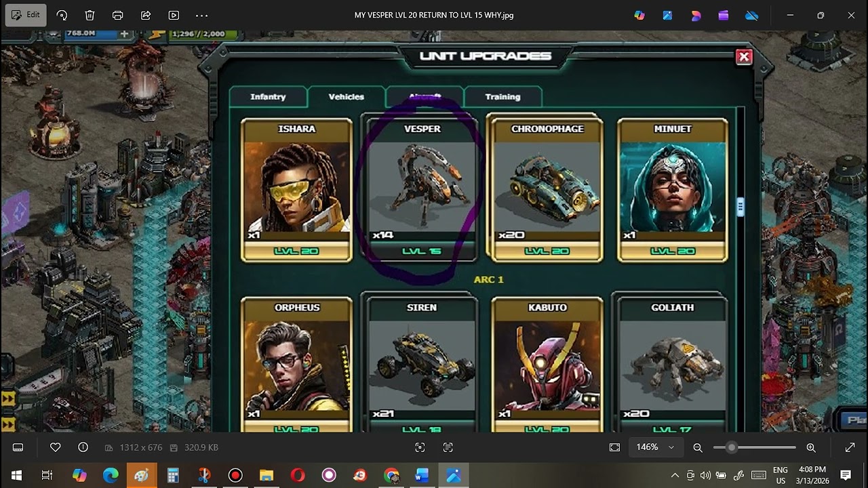Image resolution: width=868 pixels, height=488 pixels.
Task: Rotate the image with the rotate icon
Action: [62, 15]
